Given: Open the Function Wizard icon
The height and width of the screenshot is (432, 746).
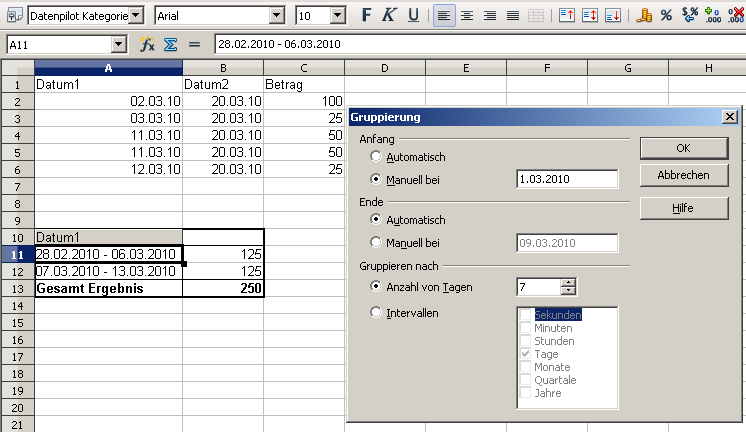Looking at the screenshot, I should point(147,45).
